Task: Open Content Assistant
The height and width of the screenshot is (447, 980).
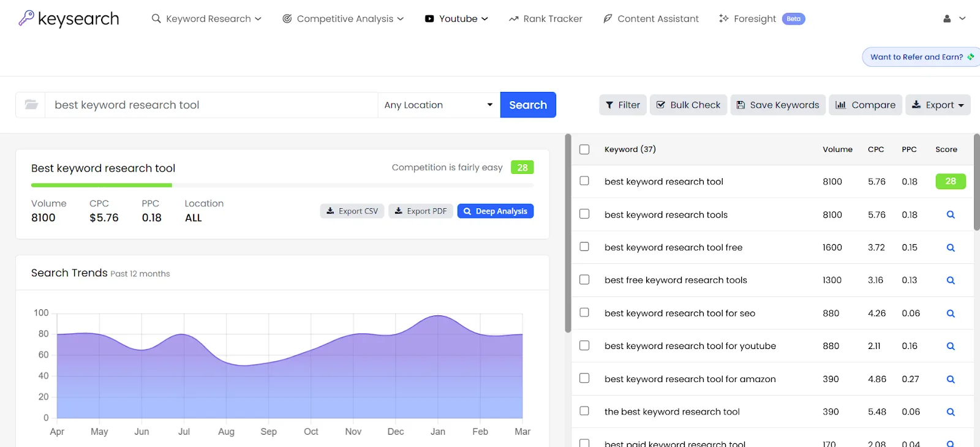Action: point(651,19)
